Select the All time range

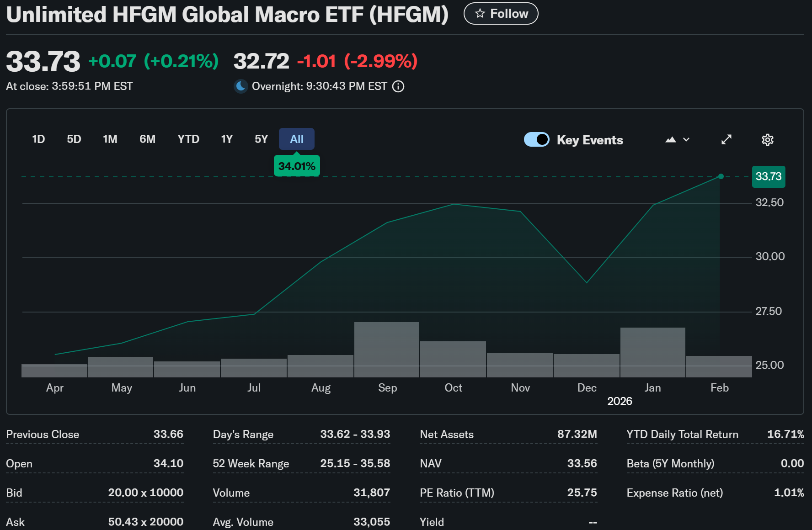tap(297, 139)
